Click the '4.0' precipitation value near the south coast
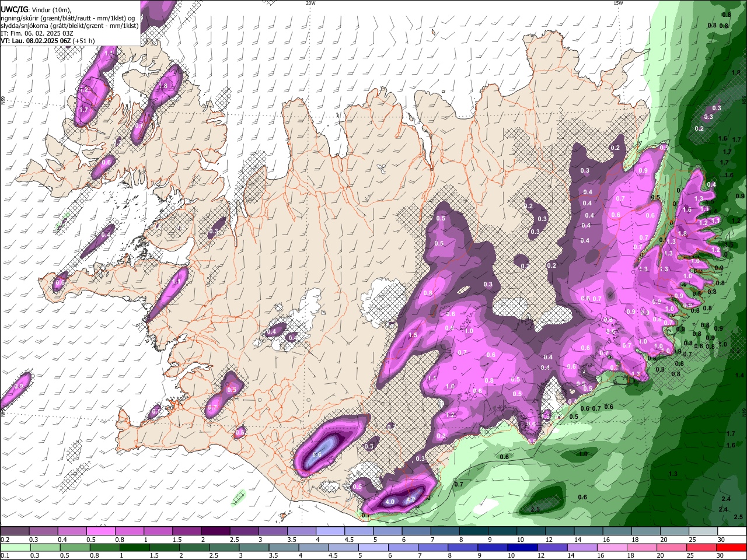This screenshot has height=560, width=747. point(390,502)
